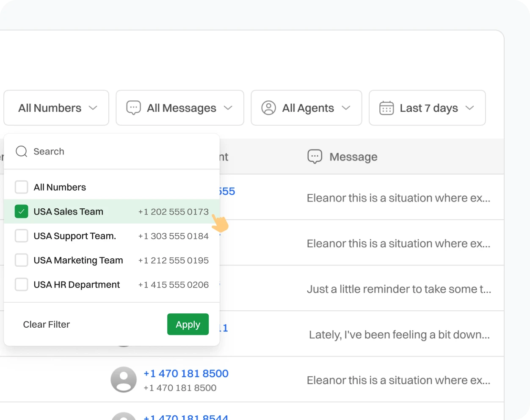Expand the Last 7 days date dropdown
This screenshot has height=420, width=530.
click(x=428, y=108)
